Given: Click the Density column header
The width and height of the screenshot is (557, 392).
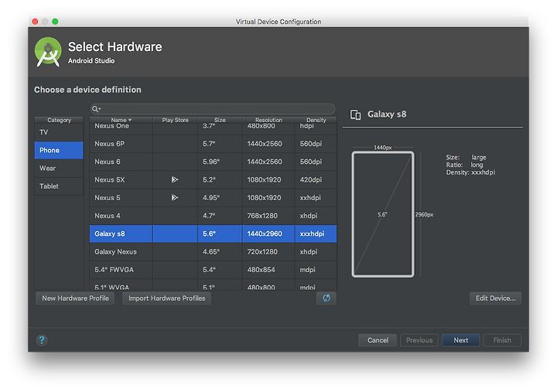Looking at the screenshot, I should pyautogui.click(x=316, y=120).
